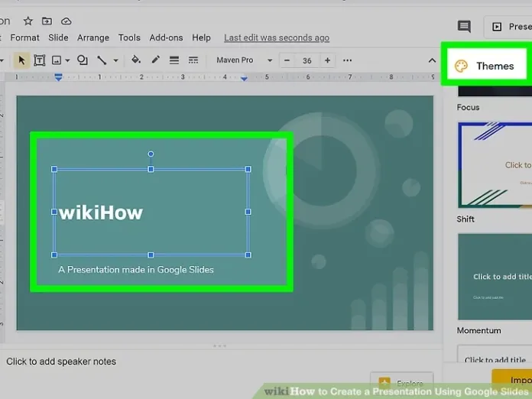Insert a text box
This screenshot has height=399, width=532.
39,60
